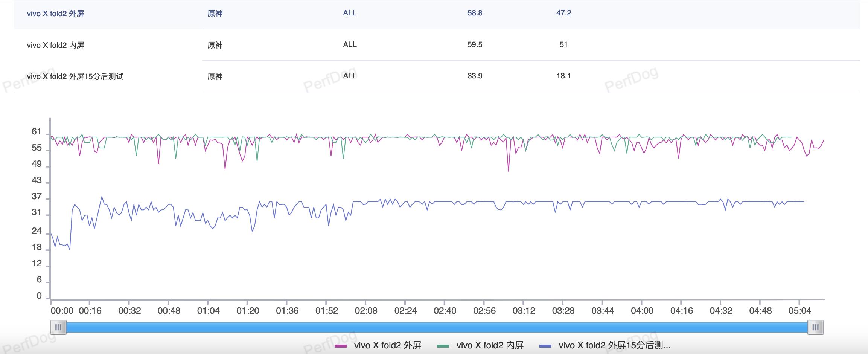Viewport: 868px width, 354px height.
Task: Hide vivo X fold2 内屏 series via legend label
Action: (x=490, y=345)
